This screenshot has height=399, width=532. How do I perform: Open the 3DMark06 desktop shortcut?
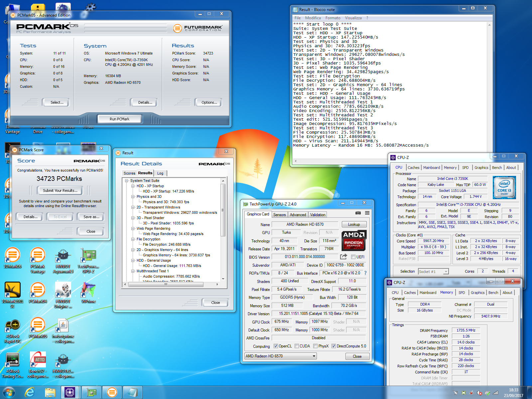tap(12, 258)
